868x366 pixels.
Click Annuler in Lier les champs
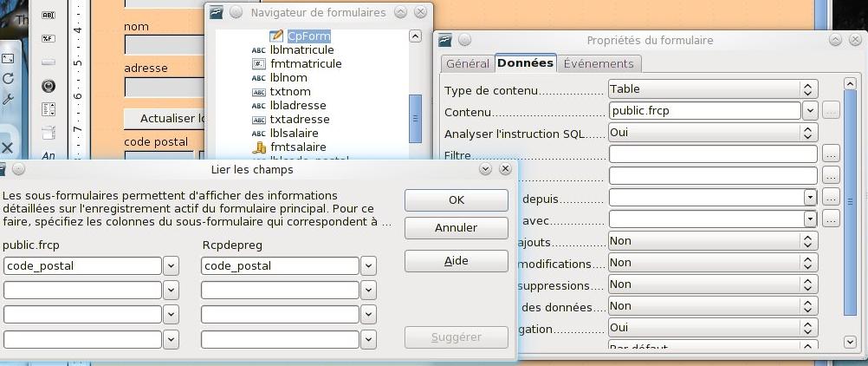[457, 228]
